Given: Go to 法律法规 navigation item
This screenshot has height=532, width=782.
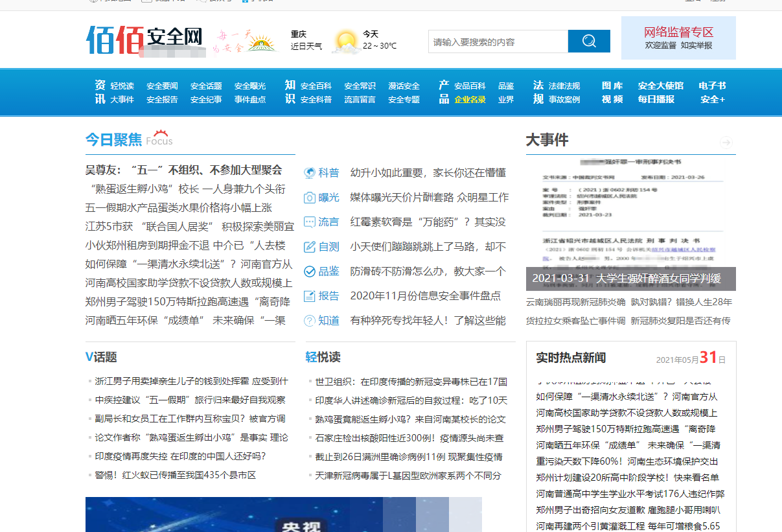Looking at the screenshot, I should 564,86.
